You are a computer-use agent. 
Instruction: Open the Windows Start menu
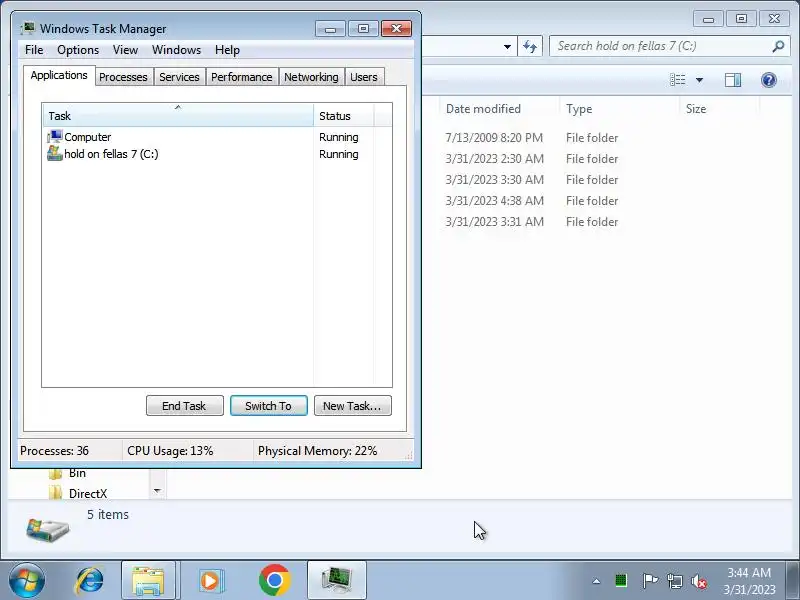[27, 581]
